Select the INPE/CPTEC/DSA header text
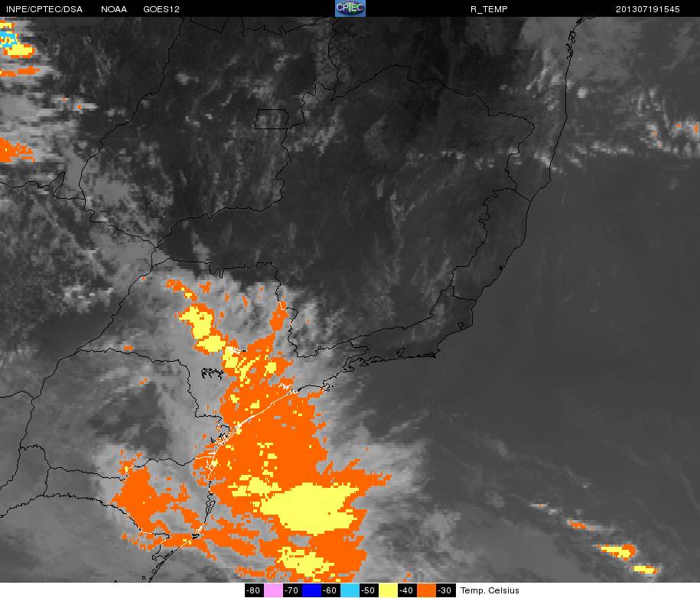 tap(44, 9)
